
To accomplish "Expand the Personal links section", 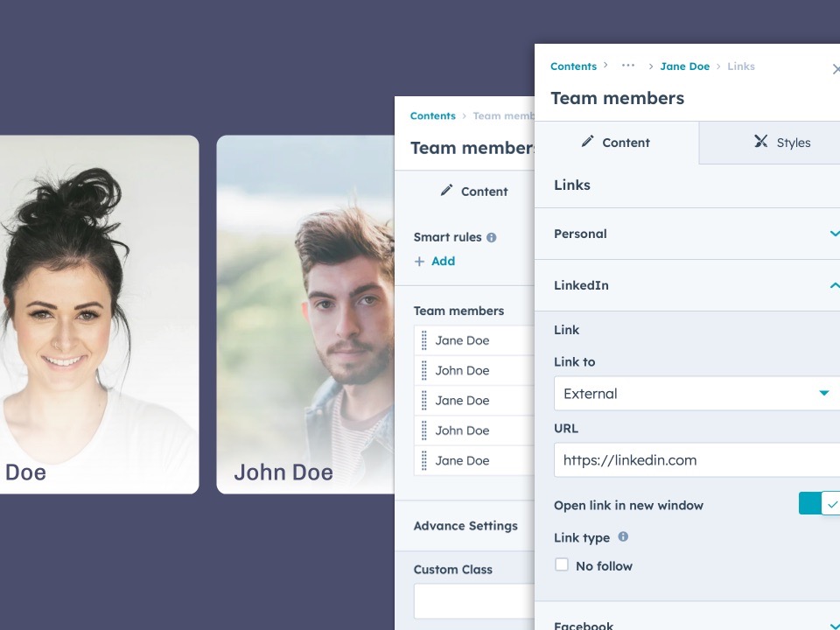I will click(x=688, y=234).
